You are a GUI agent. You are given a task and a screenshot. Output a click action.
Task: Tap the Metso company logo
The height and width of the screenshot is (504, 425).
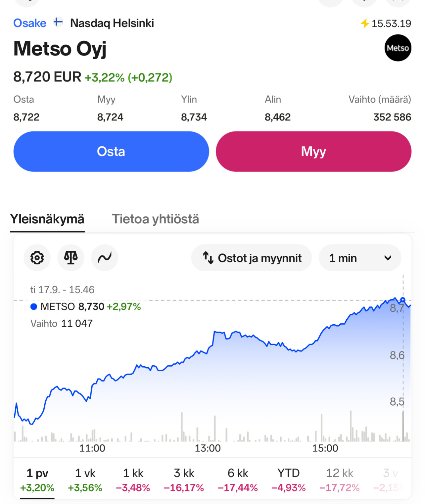398,48
